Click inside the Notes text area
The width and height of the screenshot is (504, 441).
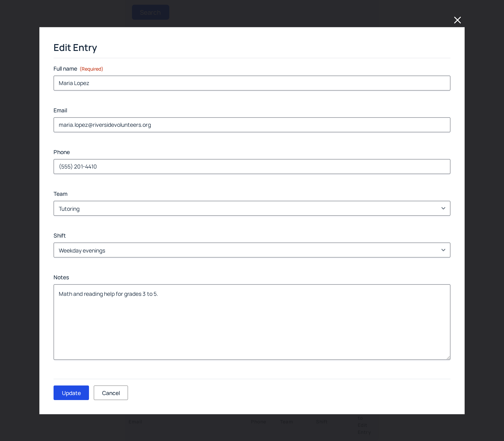tap(252, 322)
